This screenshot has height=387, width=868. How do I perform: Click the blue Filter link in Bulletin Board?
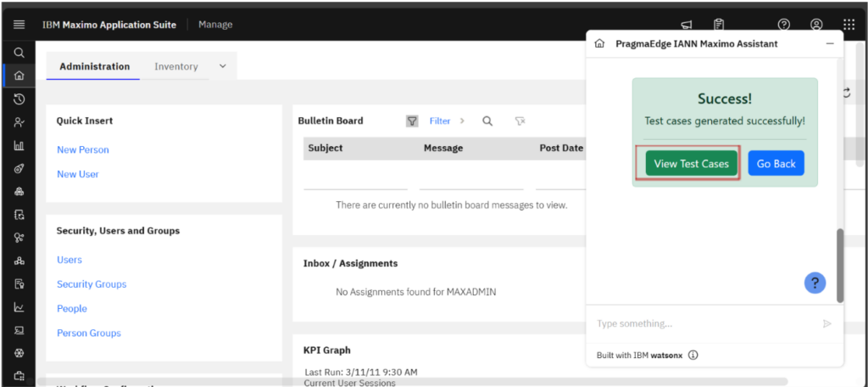(x=440, y=121)
